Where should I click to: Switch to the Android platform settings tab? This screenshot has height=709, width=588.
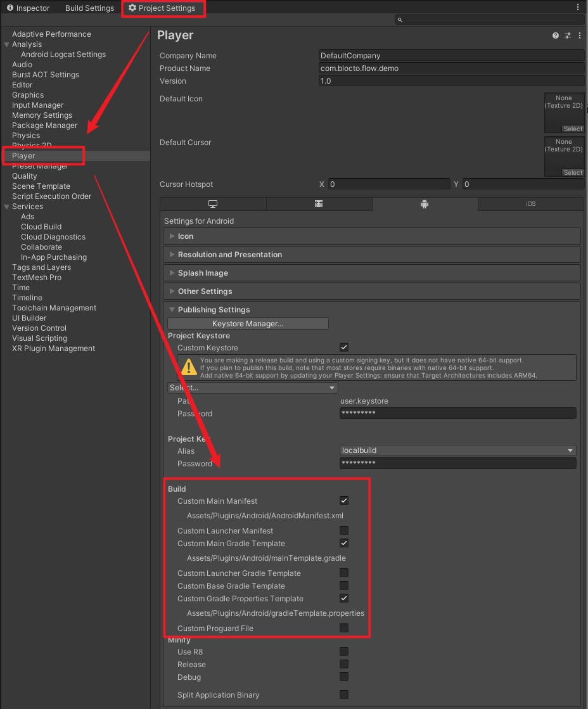[424, 203]
